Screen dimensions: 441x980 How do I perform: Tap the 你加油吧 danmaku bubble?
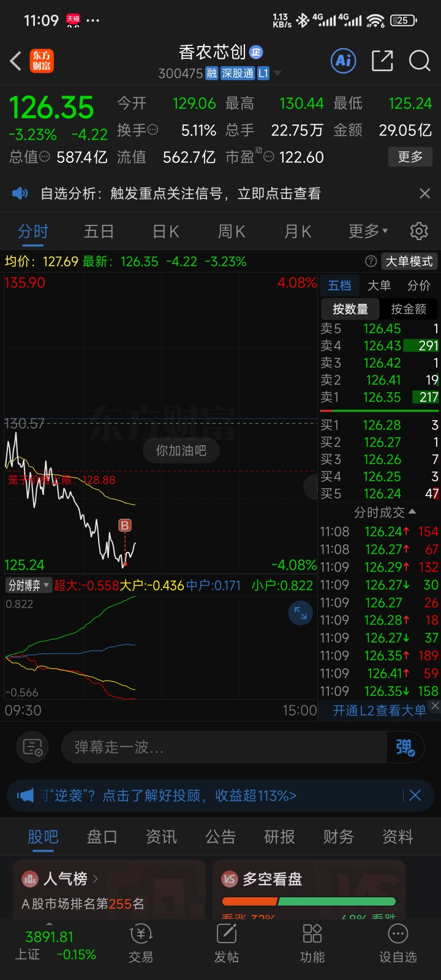pyautogui.click(x=181, y=451)
